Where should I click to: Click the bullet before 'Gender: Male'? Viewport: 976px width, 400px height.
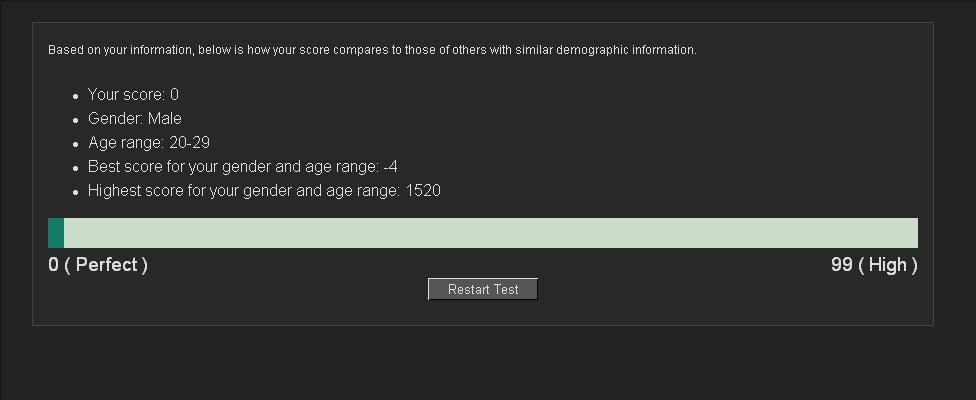tap(76, 120)
